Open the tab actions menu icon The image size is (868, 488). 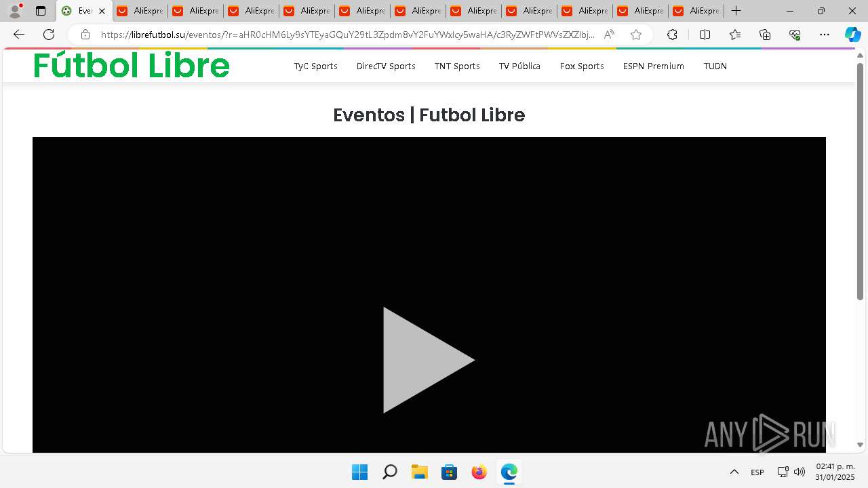click(41, 11)
